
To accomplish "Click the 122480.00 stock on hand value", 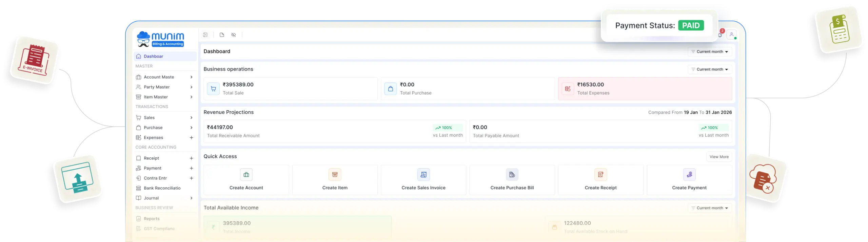I will pyautogui.click(x=577, y=223).
